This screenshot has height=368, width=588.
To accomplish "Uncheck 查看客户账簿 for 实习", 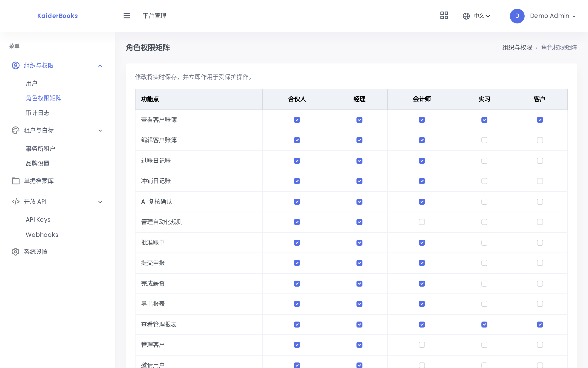I will coord(484,120).
